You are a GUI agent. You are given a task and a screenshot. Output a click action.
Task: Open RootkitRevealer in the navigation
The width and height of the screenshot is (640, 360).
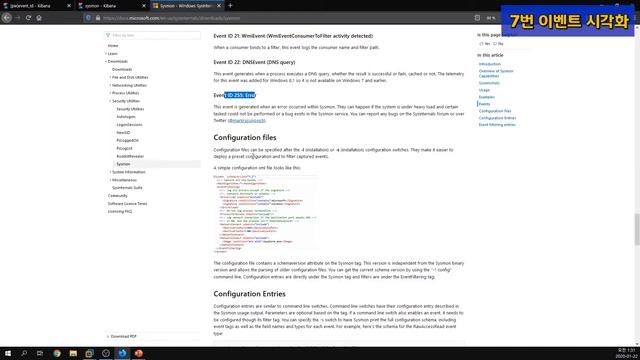click(130, 156)
